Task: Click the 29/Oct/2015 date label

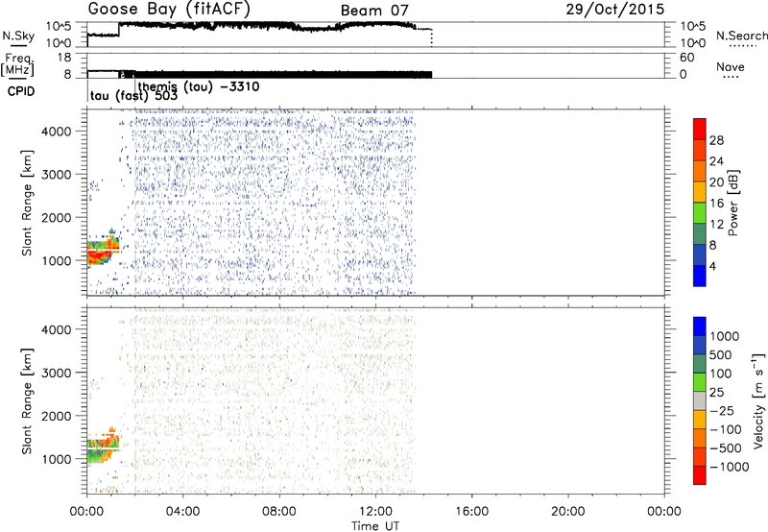Action: coord(615,9)
